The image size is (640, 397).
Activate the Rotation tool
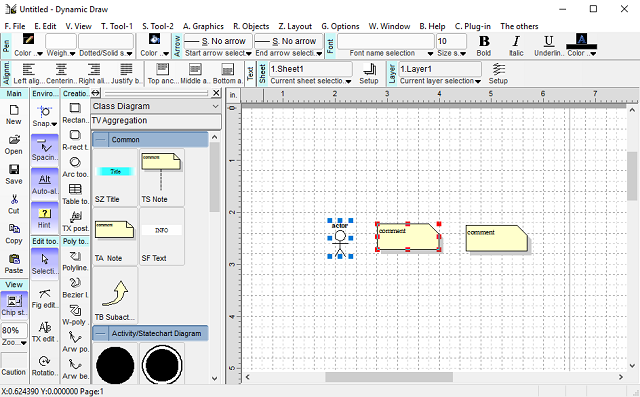44,366
